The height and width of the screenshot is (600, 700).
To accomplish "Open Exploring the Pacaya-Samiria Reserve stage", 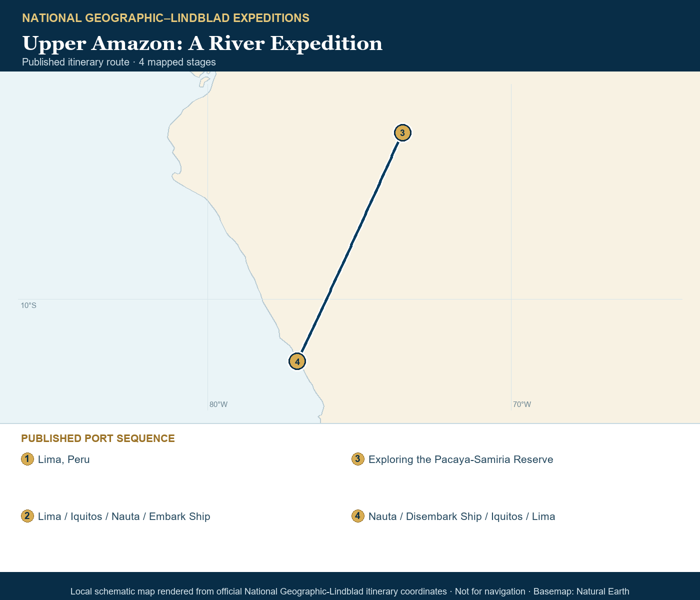I will (461, 459).
